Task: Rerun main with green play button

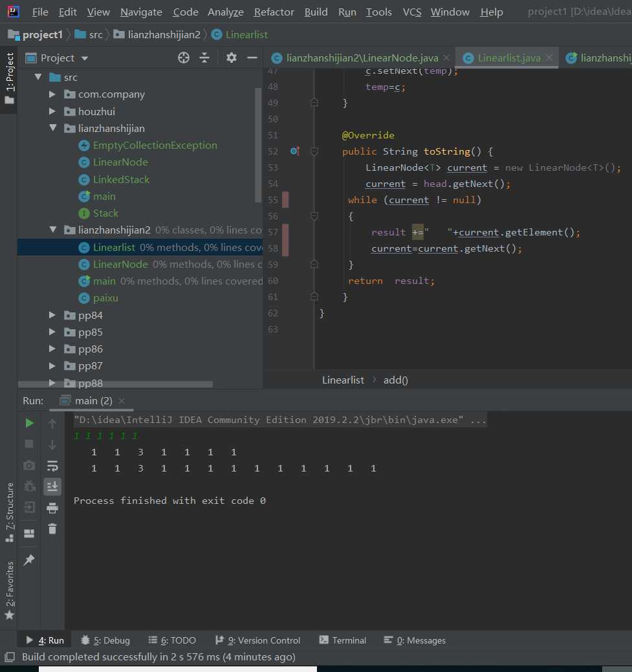Action: coord(29,424)
